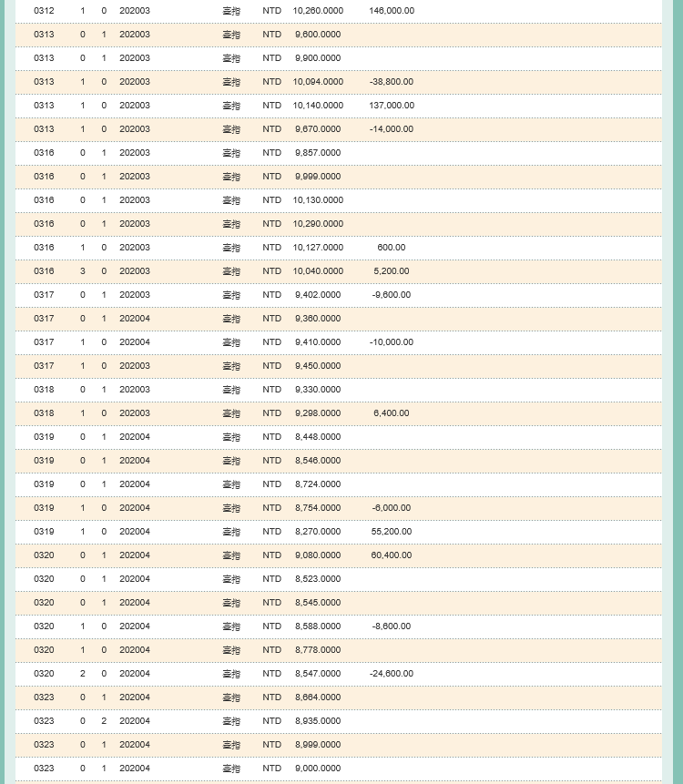Screen dimensions: 683x784
Task: Select the 9,080.0000 price entry
Action: coord(318,555)
